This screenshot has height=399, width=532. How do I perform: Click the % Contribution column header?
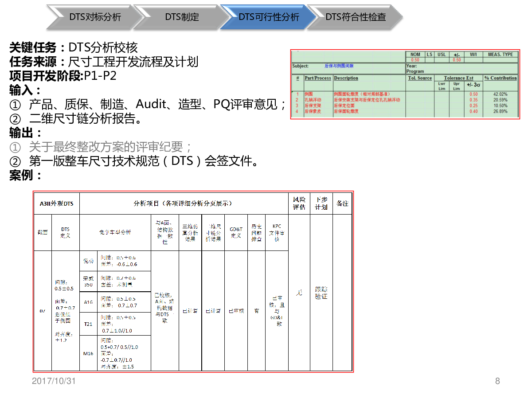click(x=501, y=78)
